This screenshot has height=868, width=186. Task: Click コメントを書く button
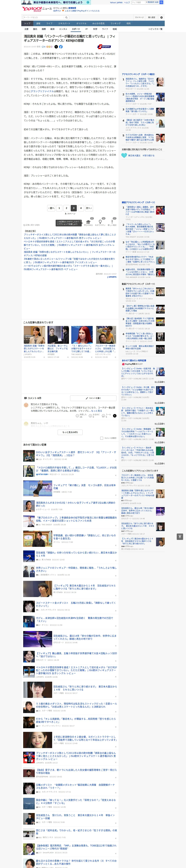click(x=93, y=398)
